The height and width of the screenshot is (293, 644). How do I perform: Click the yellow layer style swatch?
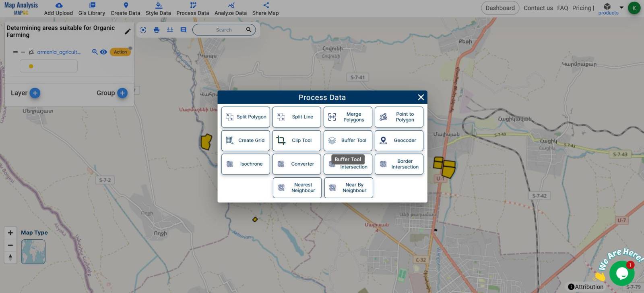tap(31, 66)
